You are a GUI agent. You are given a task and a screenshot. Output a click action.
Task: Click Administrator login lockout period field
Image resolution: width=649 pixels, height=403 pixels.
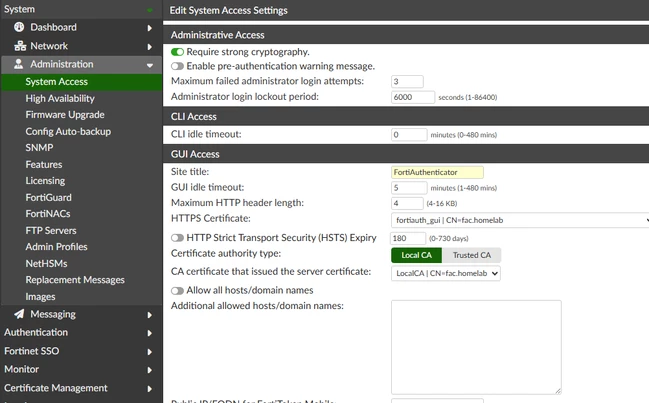pos(413,97)
